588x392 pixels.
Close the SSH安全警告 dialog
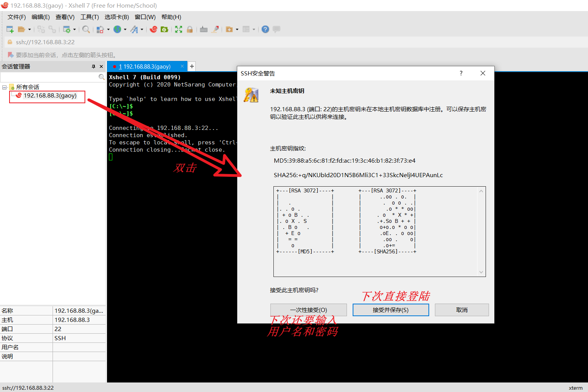click(483, 73)
